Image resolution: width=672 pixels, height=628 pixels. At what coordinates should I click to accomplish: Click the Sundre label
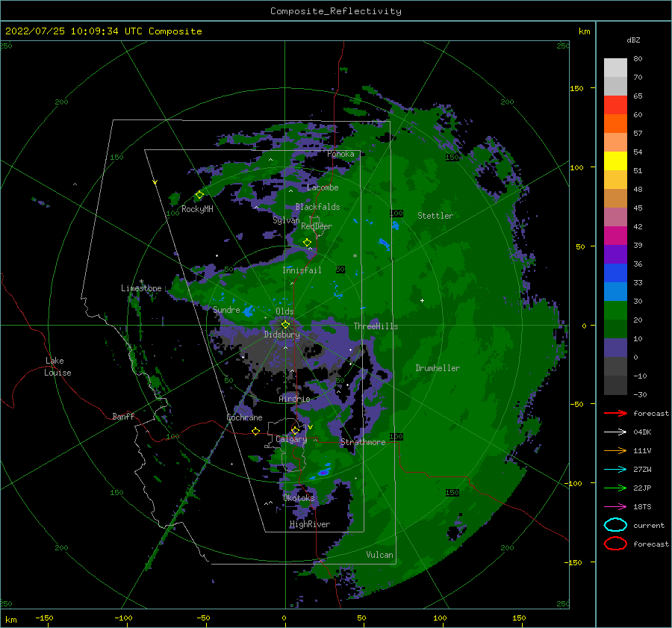point(226,310)
